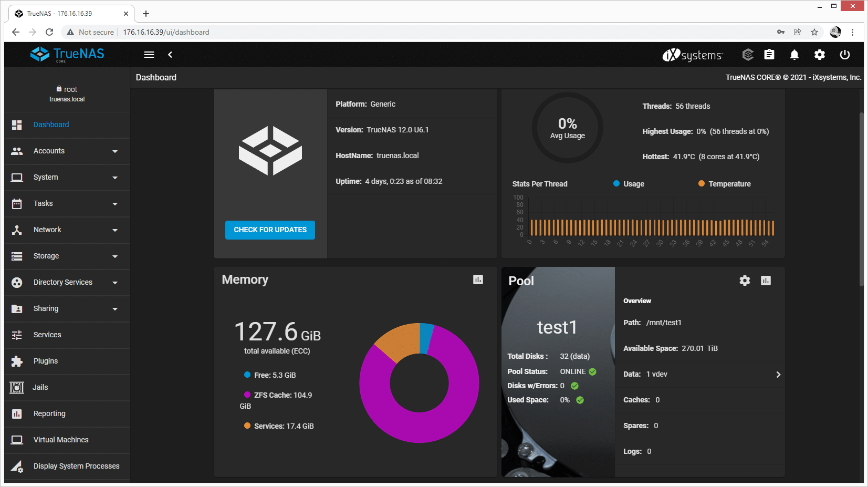
Task: Click the Virtual Machines monitor icon
Action: coord(17,440)
